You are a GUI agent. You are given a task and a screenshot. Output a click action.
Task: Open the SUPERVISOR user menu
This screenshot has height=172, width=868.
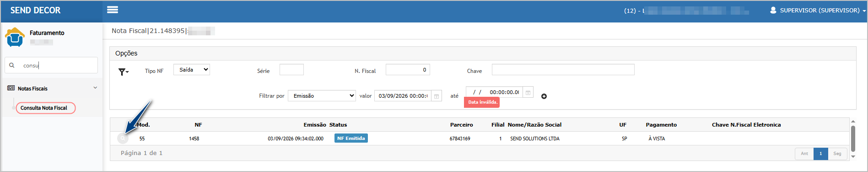pyautogui.click(x=818, y=10)
